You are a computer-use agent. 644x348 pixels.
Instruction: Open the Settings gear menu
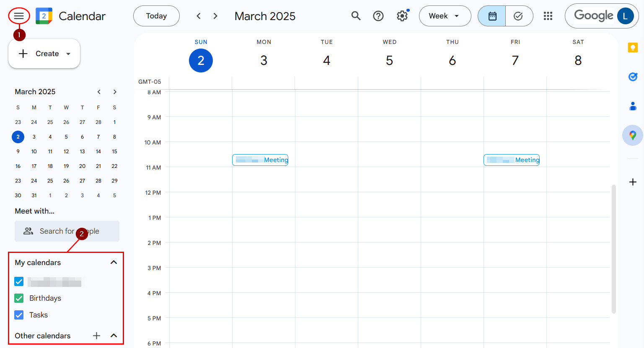point(402,16)
